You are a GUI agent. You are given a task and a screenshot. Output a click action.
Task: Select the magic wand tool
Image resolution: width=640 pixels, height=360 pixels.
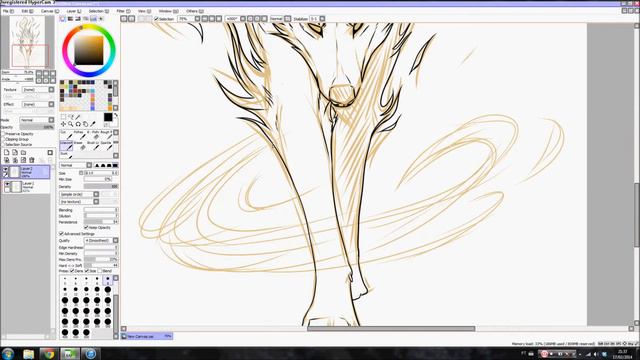coord(78,117)
